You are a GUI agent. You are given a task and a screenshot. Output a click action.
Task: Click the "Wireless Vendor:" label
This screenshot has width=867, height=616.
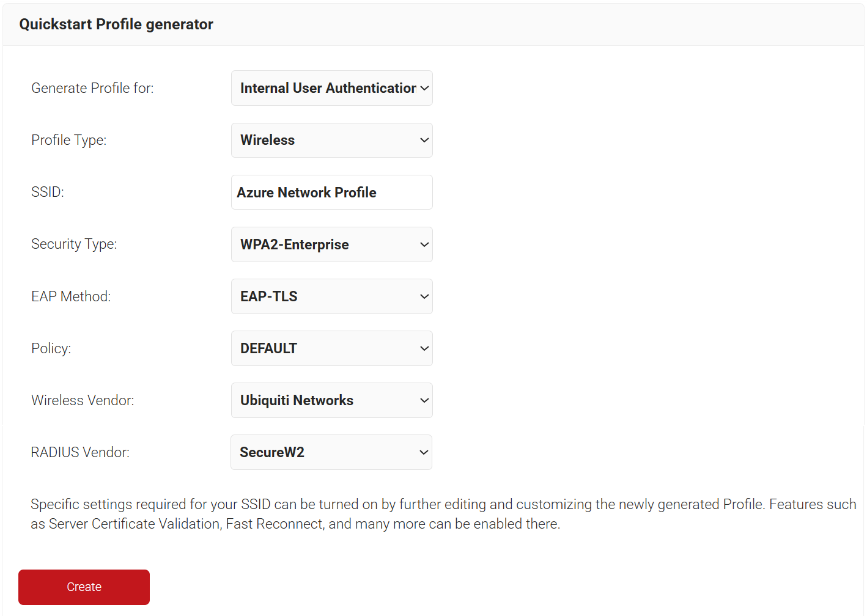(83, 400)
